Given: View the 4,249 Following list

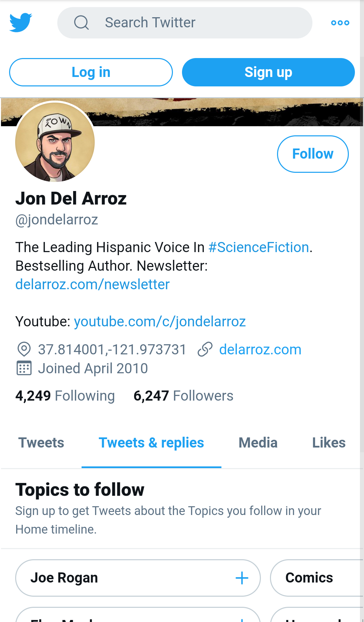Looking at the screenshot, I should [x=65, y=396].
